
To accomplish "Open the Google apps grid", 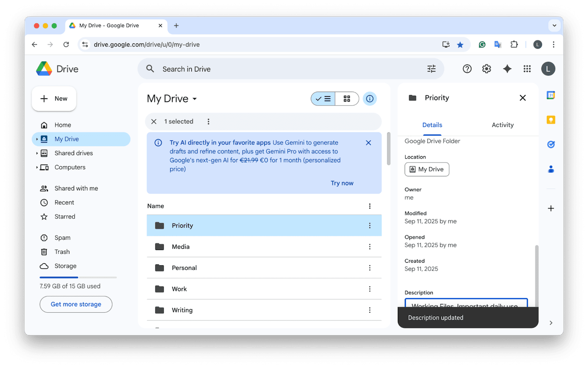I will 527,68.
